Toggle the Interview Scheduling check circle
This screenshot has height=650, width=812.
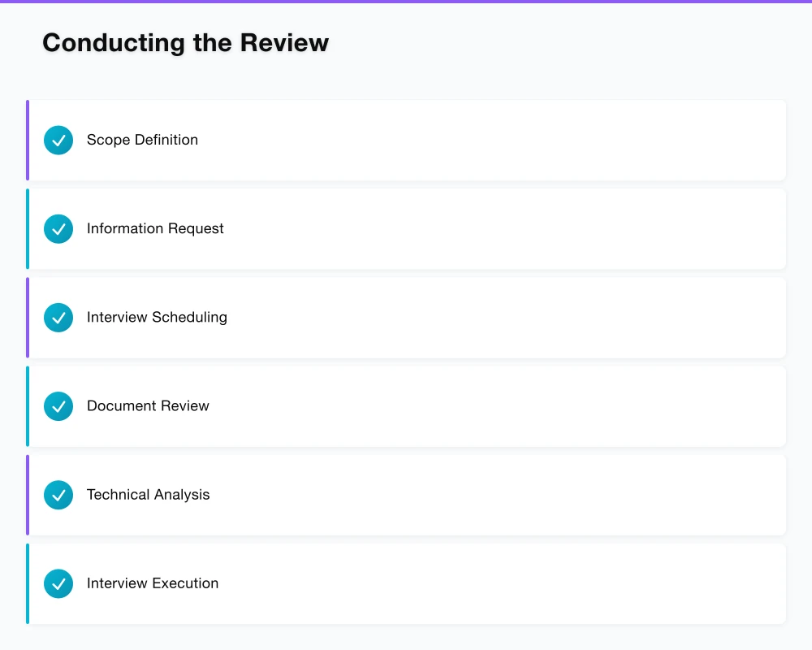(58, 318)
